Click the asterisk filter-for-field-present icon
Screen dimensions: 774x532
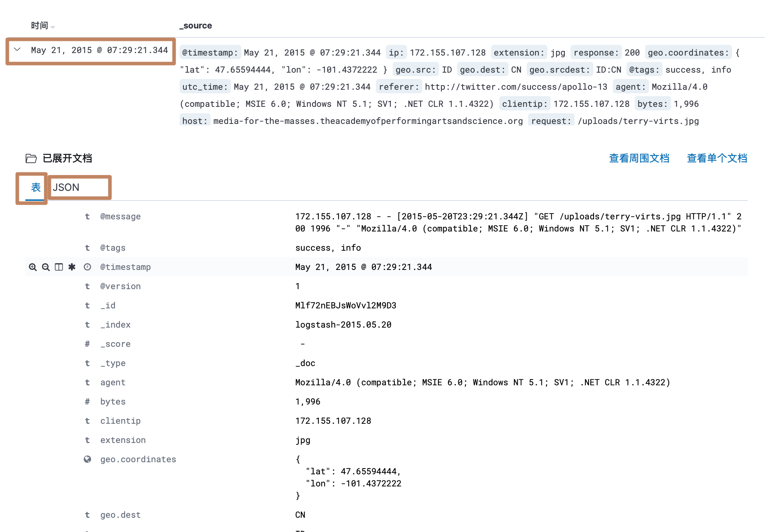click(72, 267)
